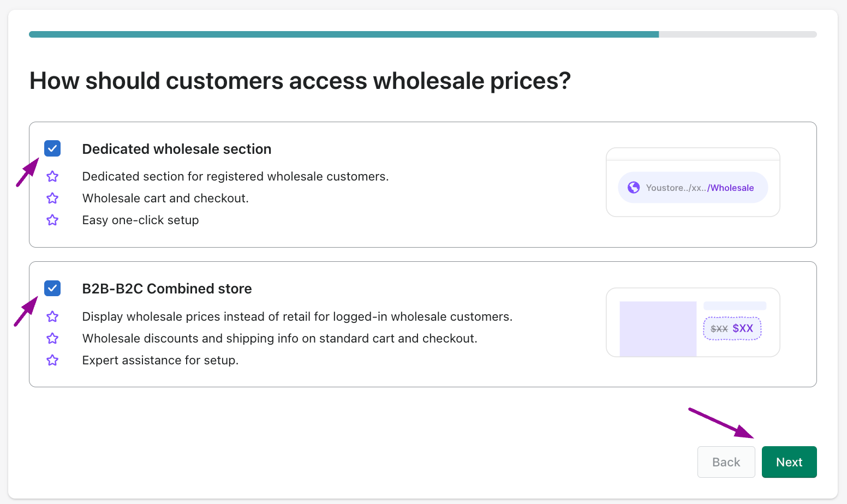Click the globe icon in Youstore URL preview
Image resolution: width=847 pixels, height=504 pixels.
pyautogui.click(x=634, y=188)
